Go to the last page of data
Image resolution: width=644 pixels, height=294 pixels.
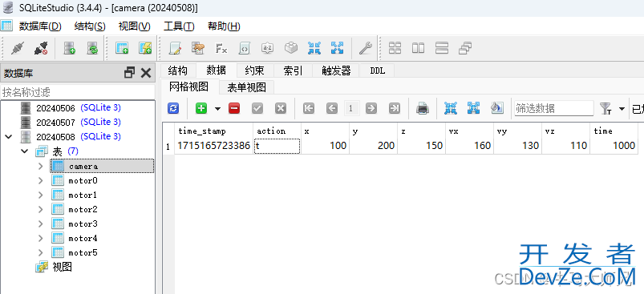pos(394,109)
